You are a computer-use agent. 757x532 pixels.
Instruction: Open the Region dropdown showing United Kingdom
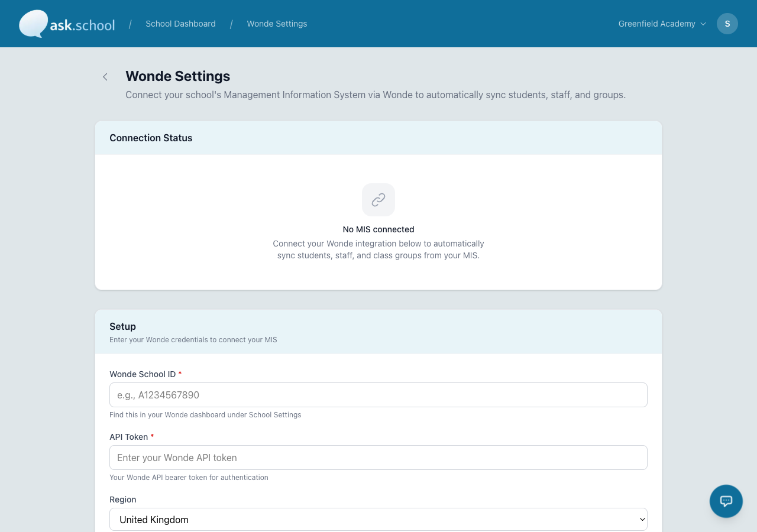[x=378, y=520]
